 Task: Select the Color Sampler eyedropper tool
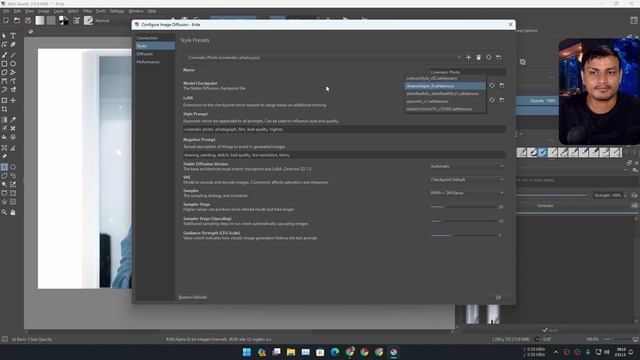[x=13, y=119]
